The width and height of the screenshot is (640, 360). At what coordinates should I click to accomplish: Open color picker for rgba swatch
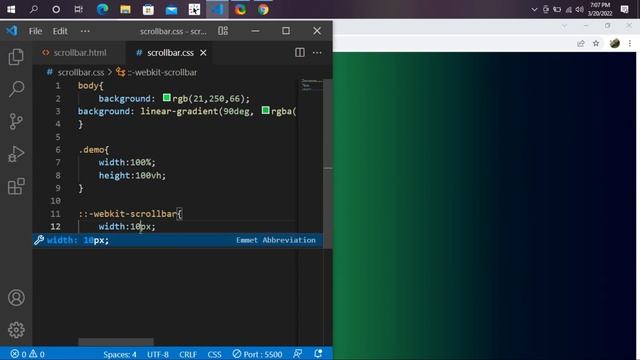[265, 110]
